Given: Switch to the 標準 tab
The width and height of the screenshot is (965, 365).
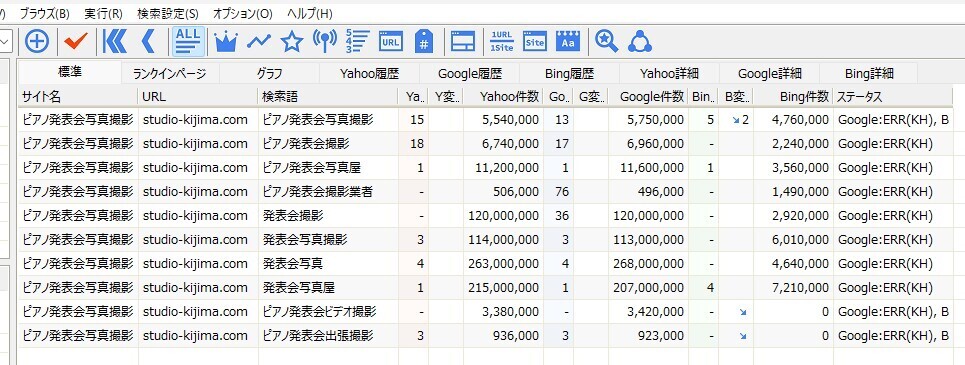Looking at the screenshot, I should pos(70,73).
